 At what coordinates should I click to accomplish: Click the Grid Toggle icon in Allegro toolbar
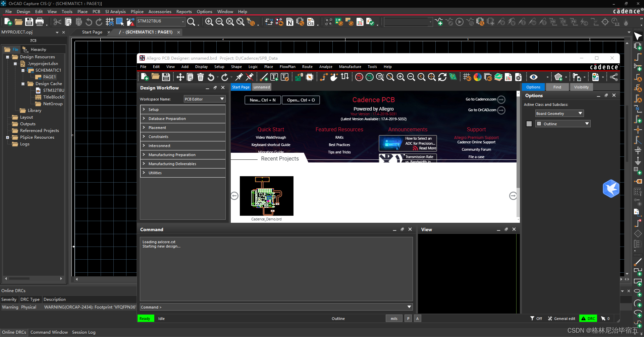click(x=467, y=77)
